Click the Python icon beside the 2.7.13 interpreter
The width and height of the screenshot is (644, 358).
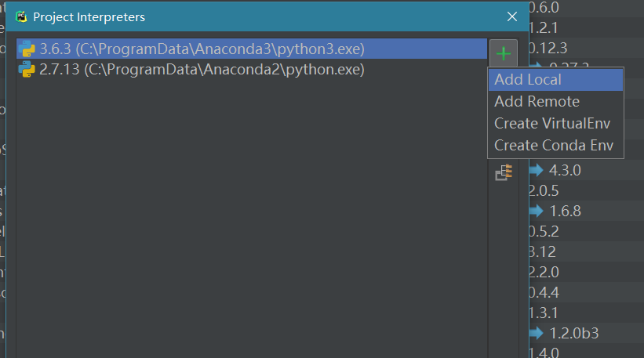(x=27, y=70)
